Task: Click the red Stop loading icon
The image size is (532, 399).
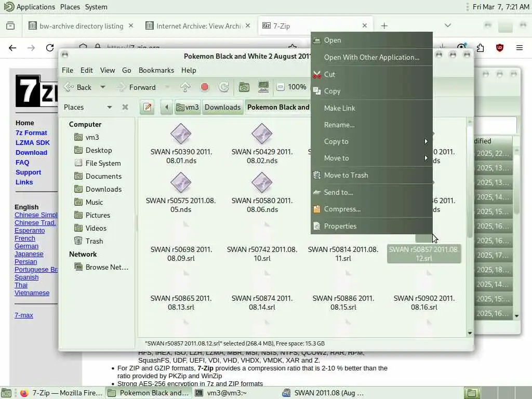Action: [x=205, y=87]
